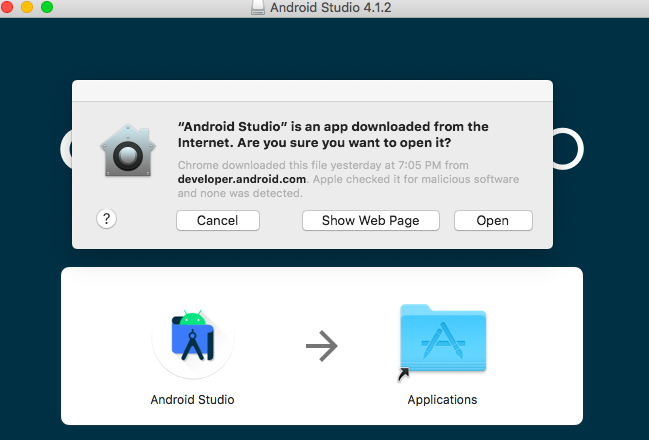Screen dimensions: 649x440
Task: Click the 'Android Studio 4.1.2' window title
Action: pos(330,7)
